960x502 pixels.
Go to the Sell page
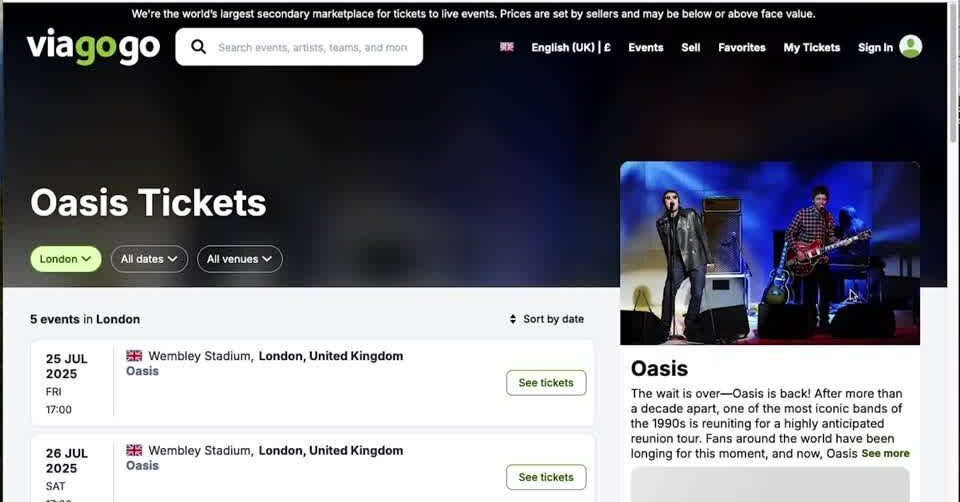[x=691, y=47]
